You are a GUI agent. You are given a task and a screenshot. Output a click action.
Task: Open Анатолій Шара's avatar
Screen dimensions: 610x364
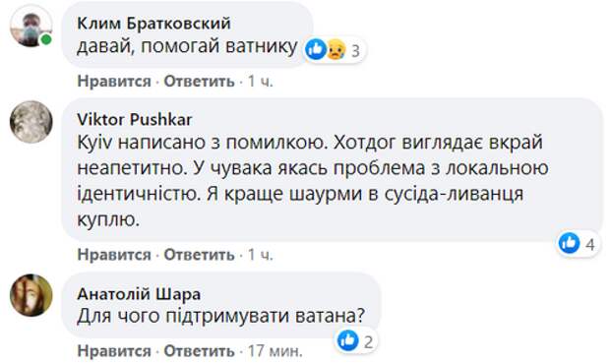(x=31, y=295)
